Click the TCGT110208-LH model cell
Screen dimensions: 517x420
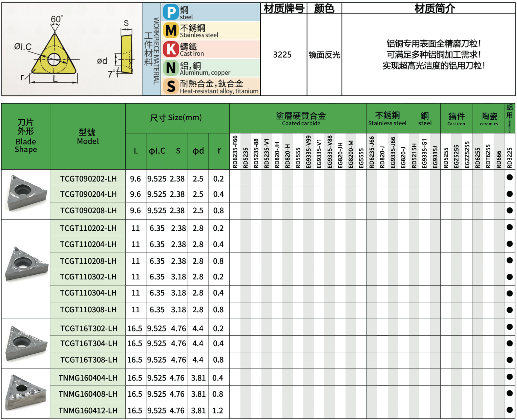88,261
